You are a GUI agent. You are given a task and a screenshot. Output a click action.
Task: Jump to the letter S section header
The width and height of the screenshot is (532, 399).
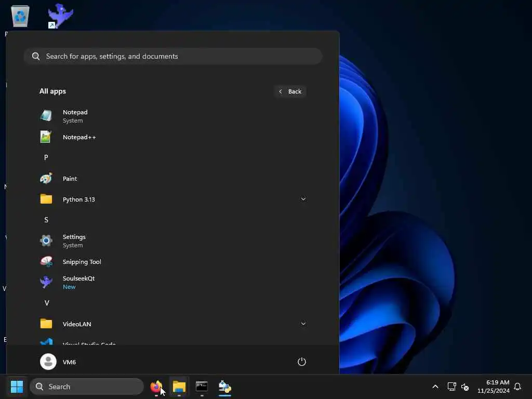click(x=46, y=220)
